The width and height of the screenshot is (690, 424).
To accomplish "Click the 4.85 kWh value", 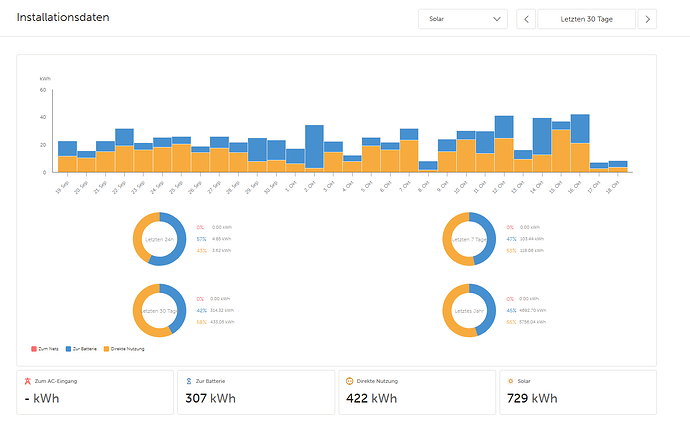I will coord(221,239).
